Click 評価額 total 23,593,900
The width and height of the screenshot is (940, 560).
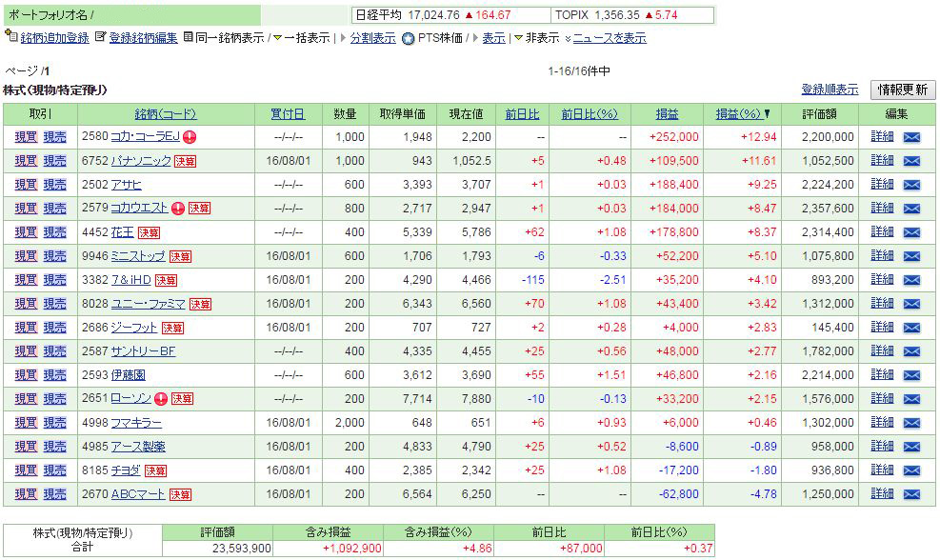[x=242, y=548]
